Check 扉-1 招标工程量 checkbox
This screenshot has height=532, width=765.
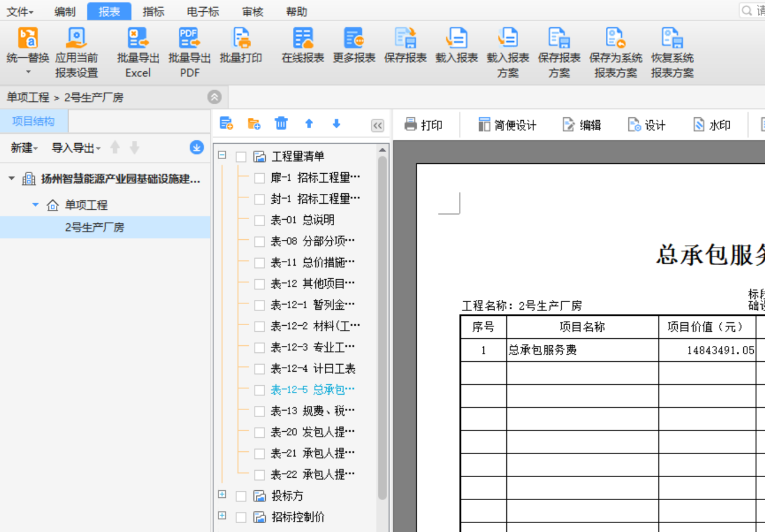click(x=259, y=178)
